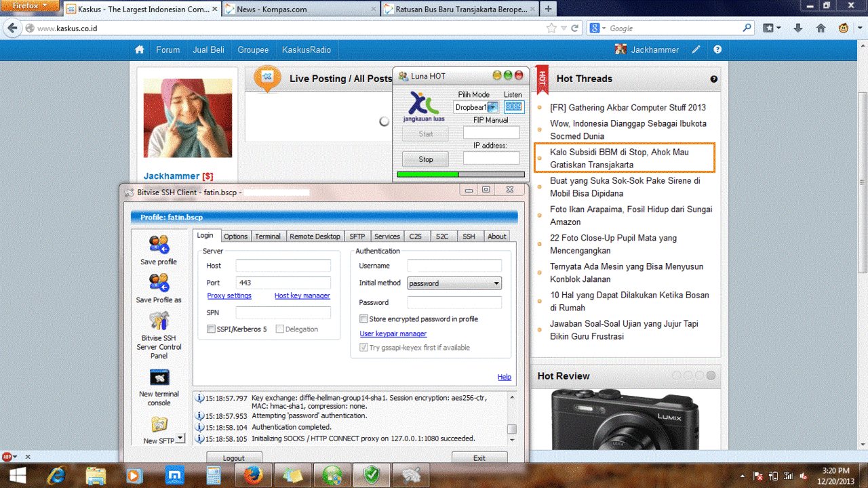Open the New SFTP window icon
Viewport: 868px width, 488px height.
click(159, 425)
